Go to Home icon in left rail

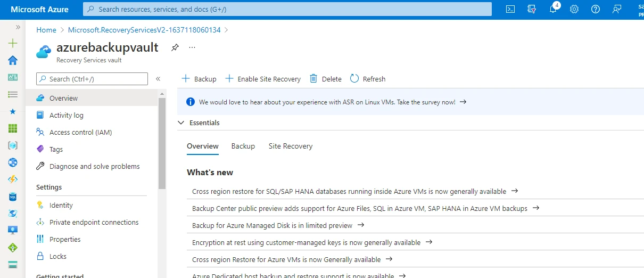(13, 60)
